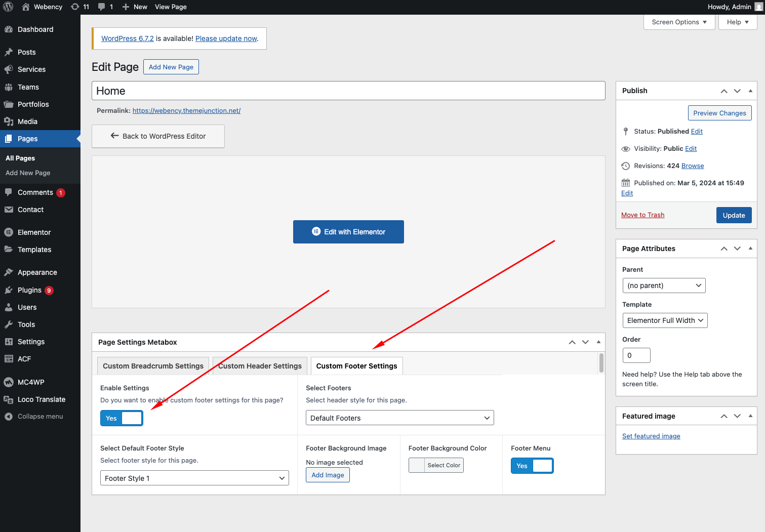Open Portfolios folder icon in sidebar
Image resolution: width=765 pixels, height=532 pixels.
(9, 104)
